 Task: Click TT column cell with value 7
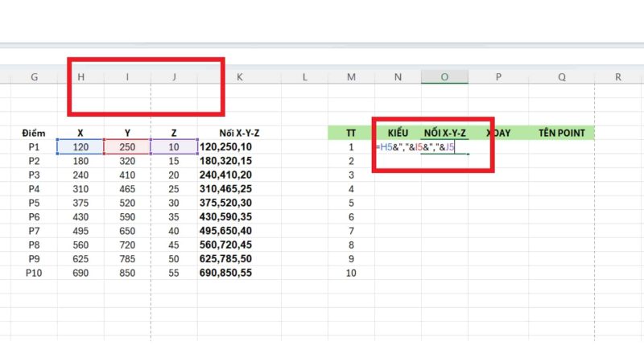coord(351,231)
